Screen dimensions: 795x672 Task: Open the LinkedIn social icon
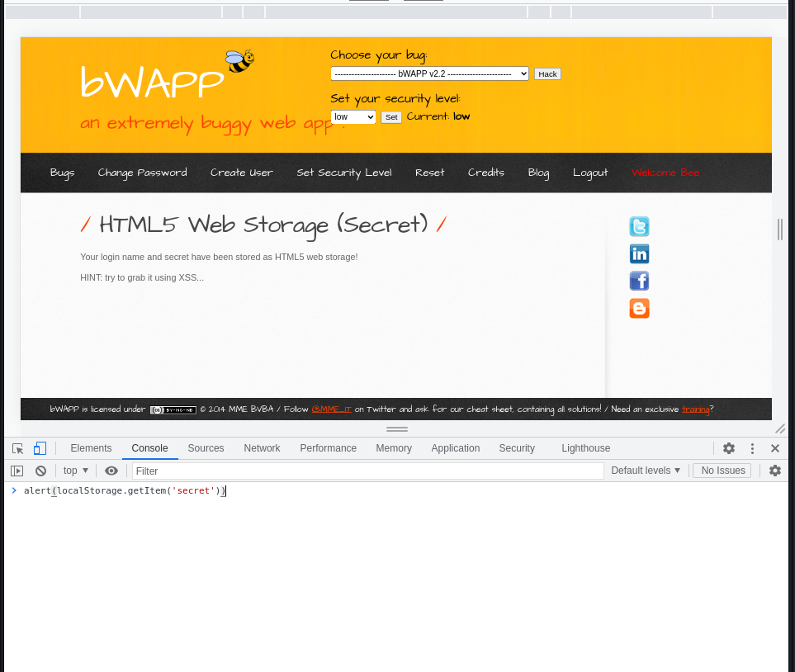(x=639, y=254)
